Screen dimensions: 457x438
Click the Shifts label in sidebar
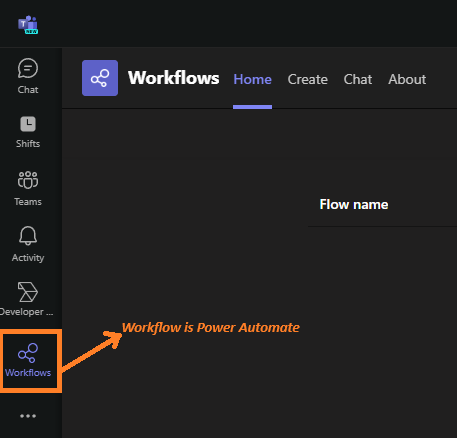click(x=28, y=144)
